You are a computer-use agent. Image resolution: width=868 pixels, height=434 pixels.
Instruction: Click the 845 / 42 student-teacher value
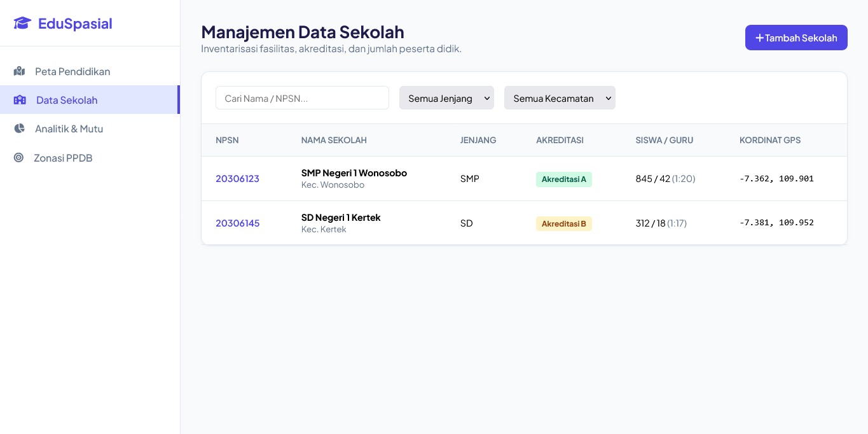(652, 179)
